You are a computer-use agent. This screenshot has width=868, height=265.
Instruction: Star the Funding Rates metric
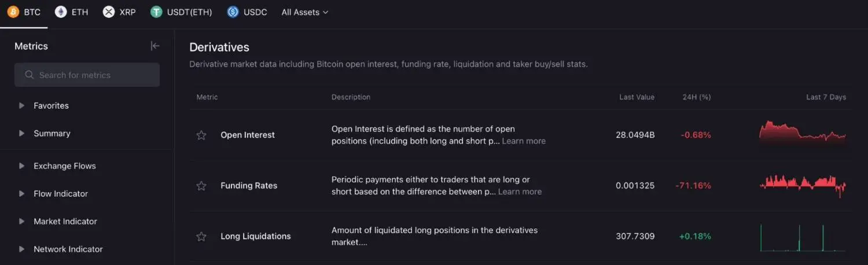coord(201,186)
